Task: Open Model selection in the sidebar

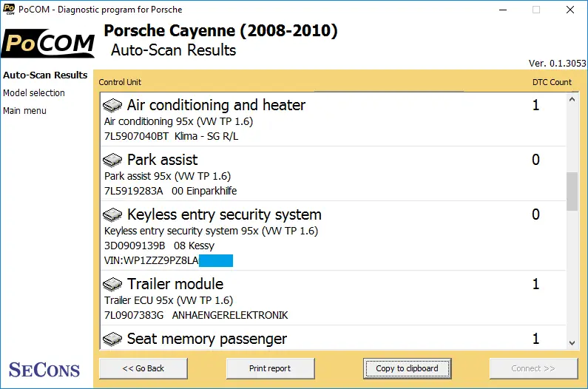Action: point(34,92)
